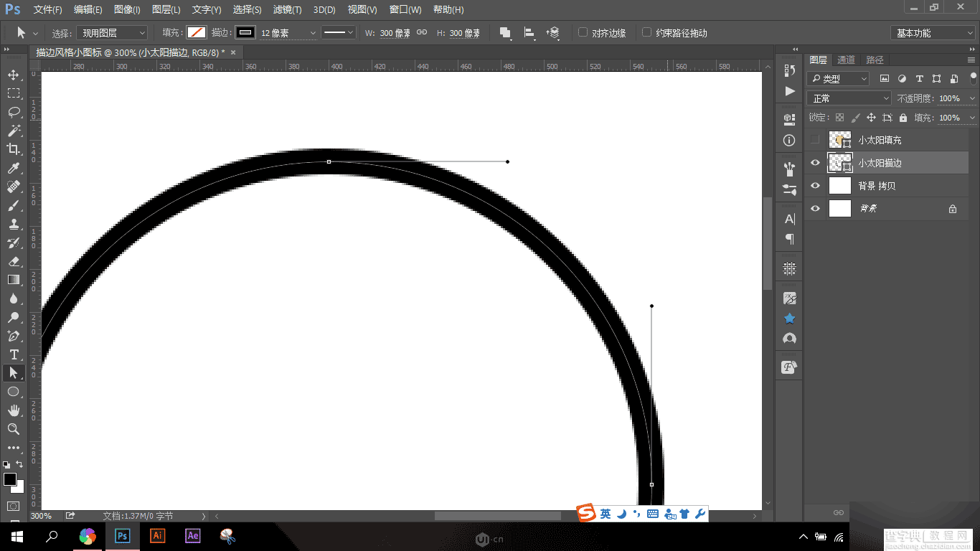Click the link width and height icon

pos(422,33)
